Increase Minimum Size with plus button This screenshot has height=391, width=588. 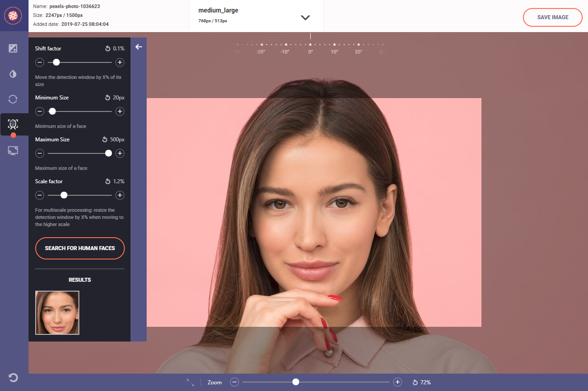120,111
